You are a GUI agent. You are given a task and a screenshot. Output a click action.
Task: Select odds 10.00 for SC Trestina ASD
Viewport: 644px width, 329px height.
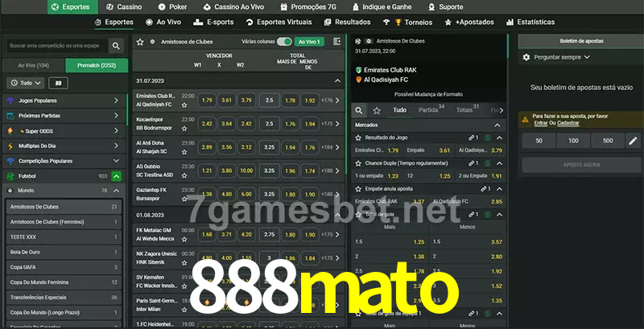pyautogui.click(x=246, y=171)
